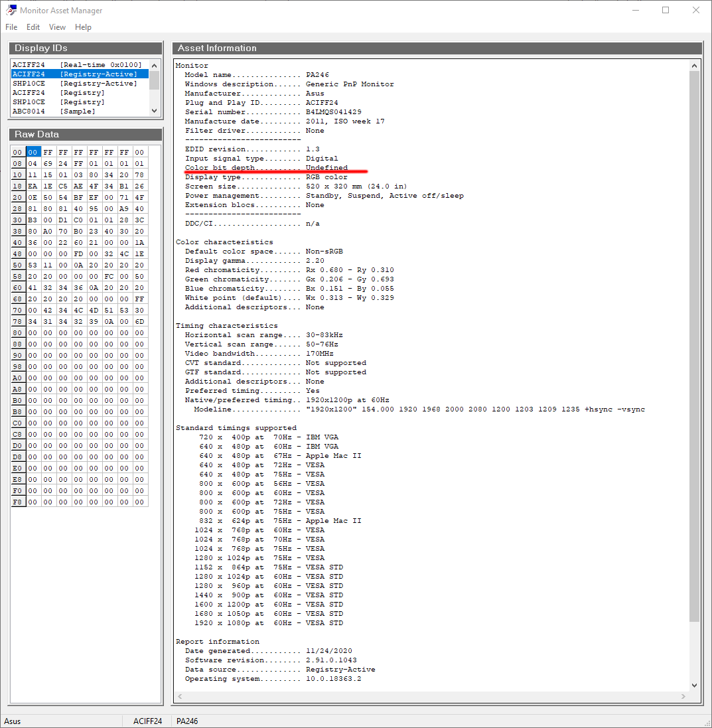Click down arrow of Asset Information scrollbar
Image resolution: width=712 pixels, height=728 pixels.
(x=695, y=685)
